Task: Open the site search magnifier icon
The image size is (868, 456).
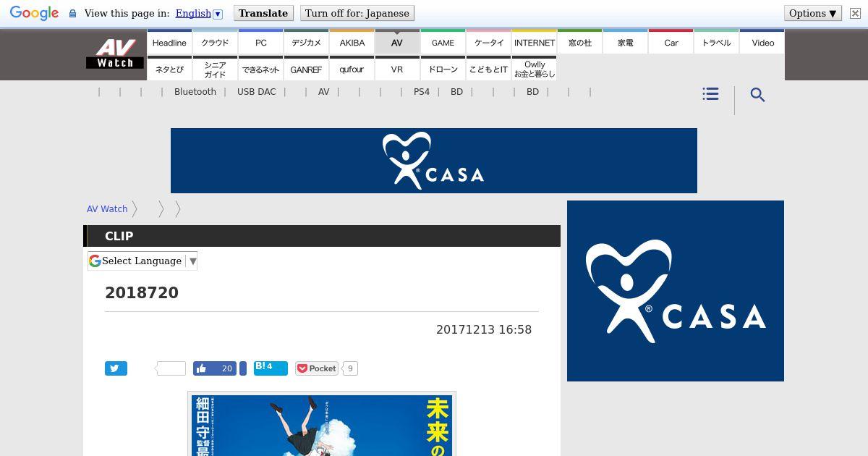Action: 757,95
